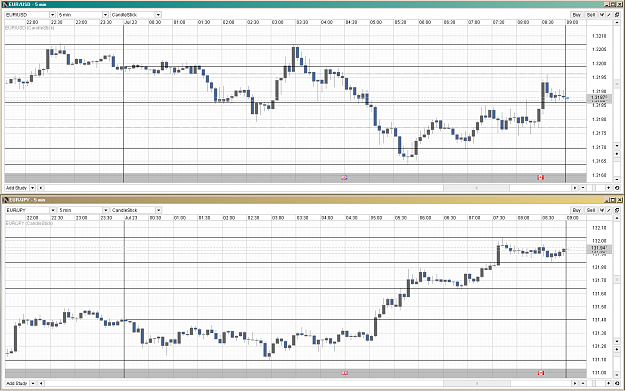Click Buy in the EUR/USD chart
Screen dimensions: 625x391
[576, 15]
